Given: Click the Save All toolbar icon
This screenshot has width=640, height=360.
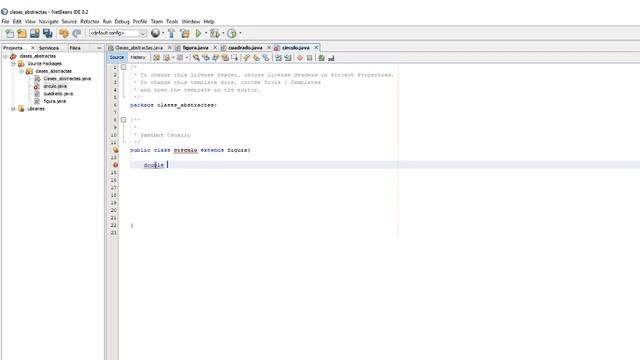Looking at the screenshot, I should coord(48,33).
